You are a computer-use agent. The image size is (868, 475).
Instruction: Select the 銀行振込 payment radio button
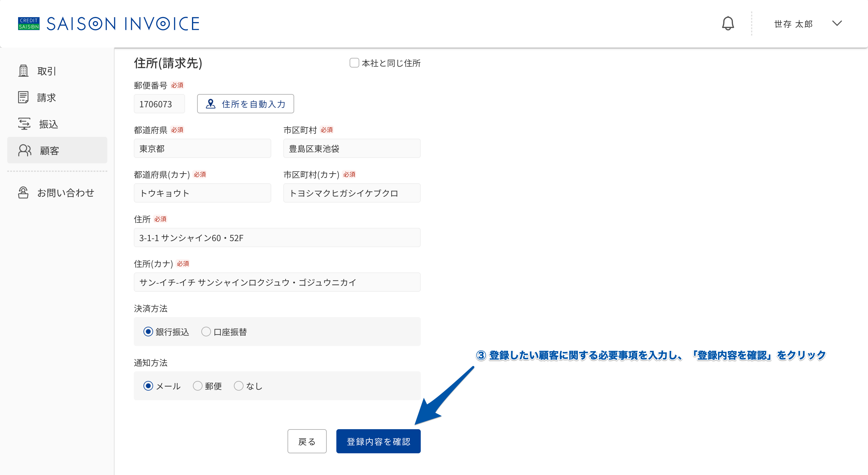(148, 332)
